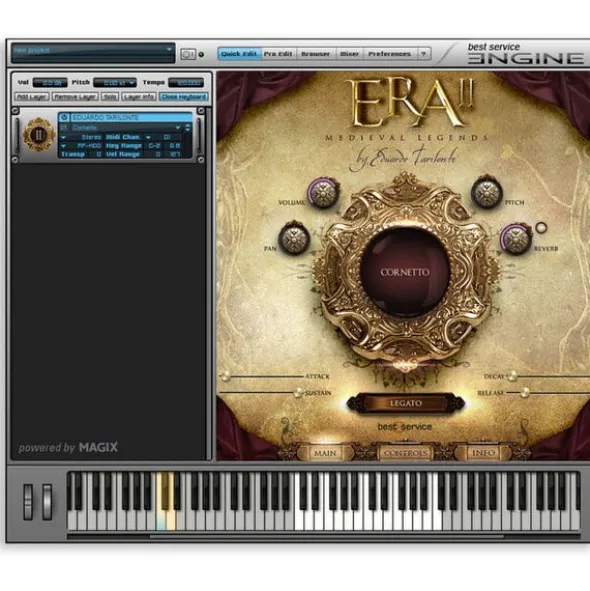Viewport: 590px width, 591px height.
Task: Click the Vel Range low value
Action: pyautogui.click(x=158, y=155)
